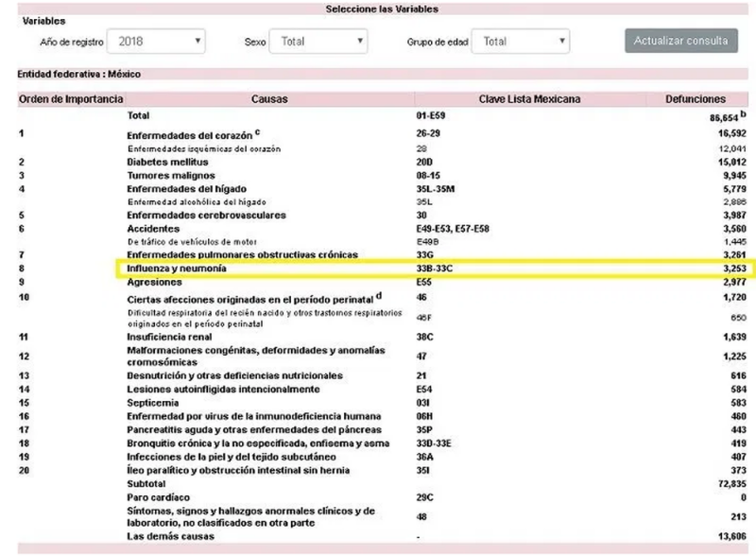Click the Las demás causas row
Viewport: 756px width, 556px height.
(174, 536)
